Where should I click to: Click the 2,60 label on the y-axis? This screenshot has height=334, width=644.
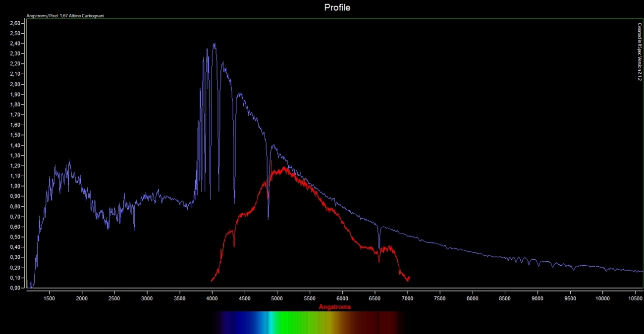click(15, 23)
